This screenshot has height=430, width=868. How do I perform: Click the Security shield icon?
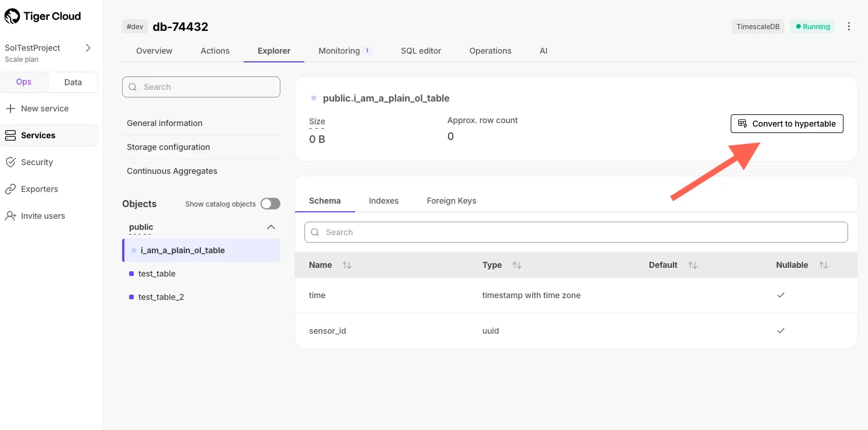point(11,162)
